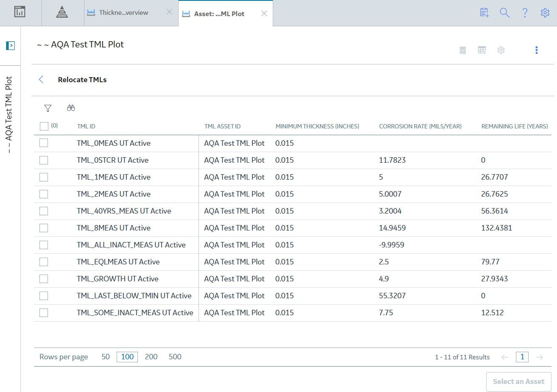557x392 pixels.
Task: Sort by TML ASSET ID column header
Action: tap(222, 126)
